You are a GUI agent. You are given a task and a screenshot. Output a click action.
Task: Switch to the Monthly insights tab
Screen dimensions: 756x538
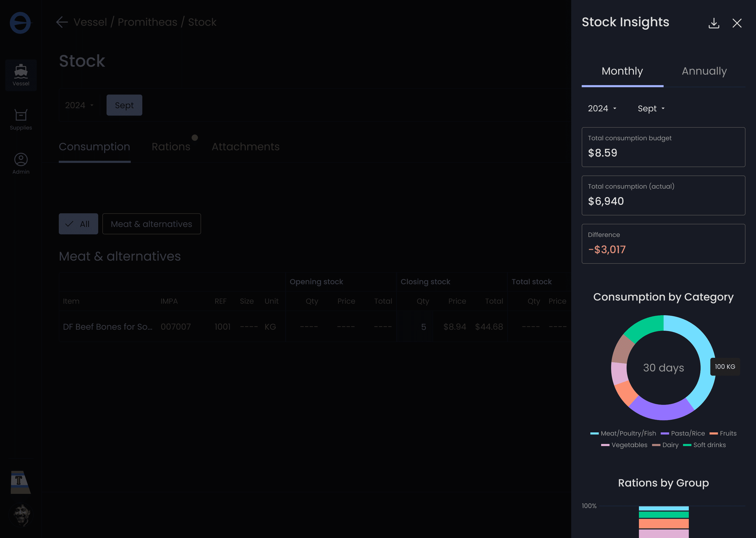(x=622, y=71)
